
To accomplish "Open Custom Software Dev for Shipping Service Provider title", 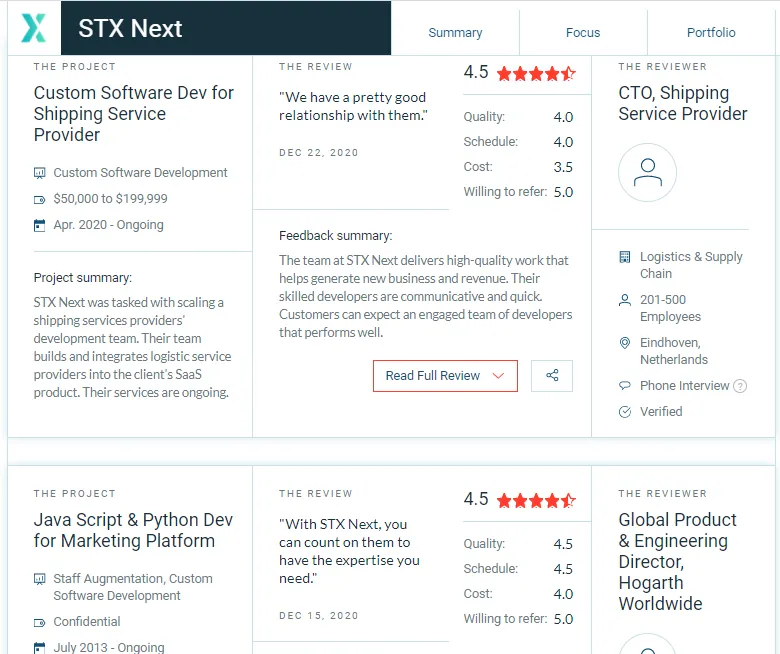I will tap(133, 114).
